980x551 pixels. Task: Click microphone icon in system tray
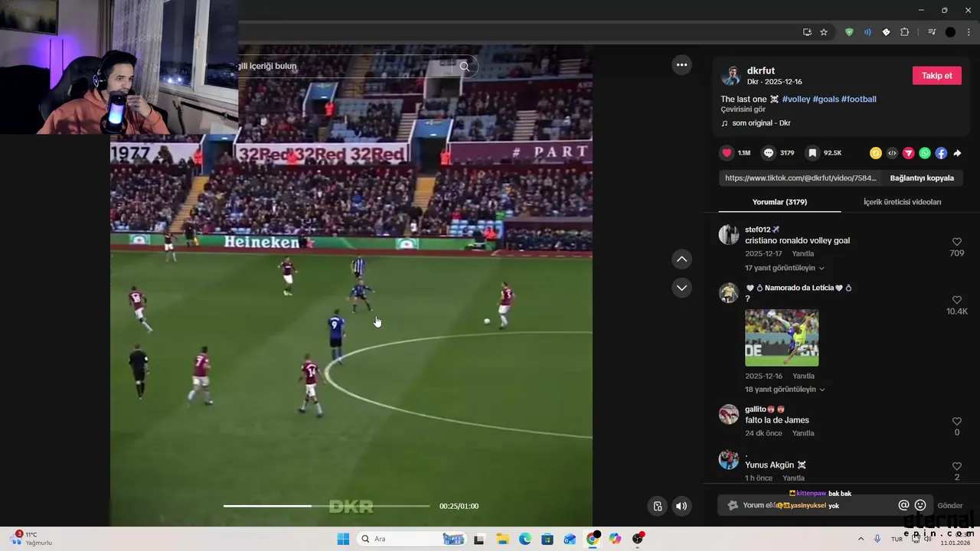click(x=877, y=539)
